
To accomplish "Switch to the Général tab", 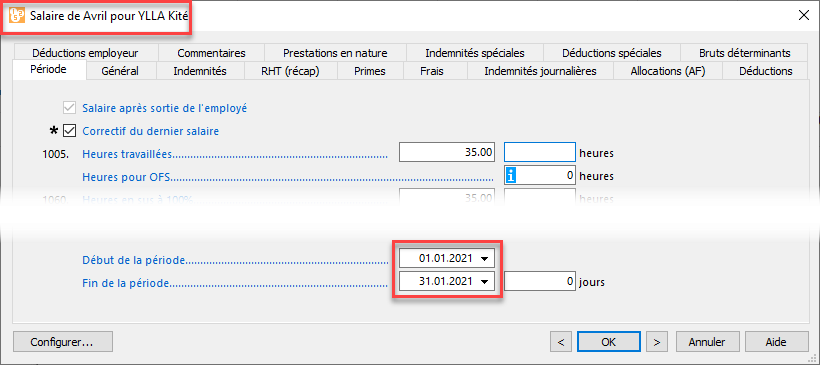I will 120,71.
